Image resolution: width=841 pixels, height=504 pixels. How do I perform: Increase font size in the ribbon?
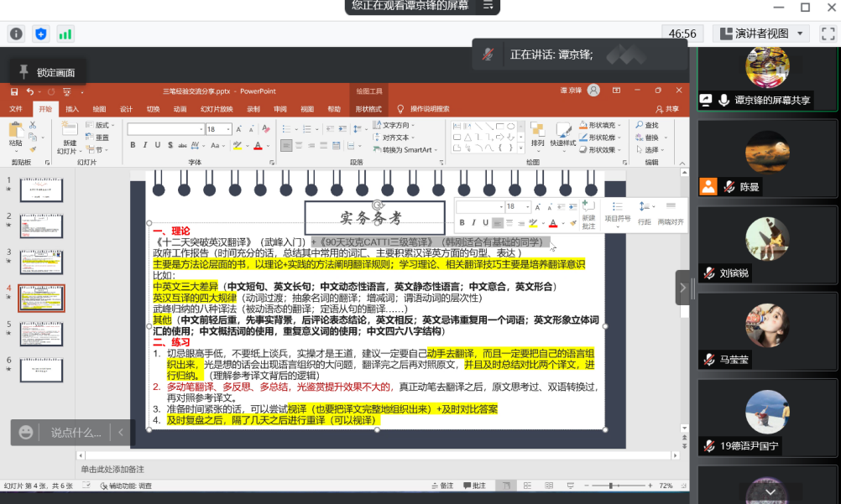point(238,129)
